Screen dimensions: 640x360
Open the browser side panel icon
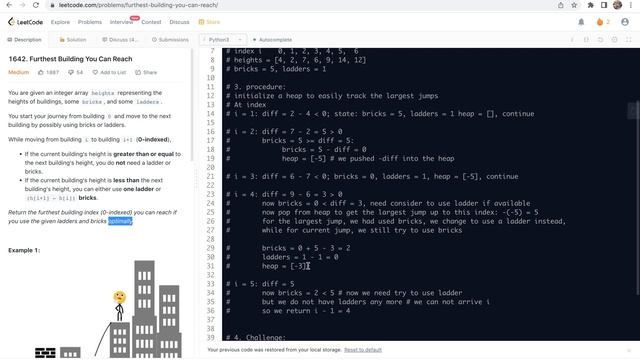pyautogui.click(x=604, y=5)
